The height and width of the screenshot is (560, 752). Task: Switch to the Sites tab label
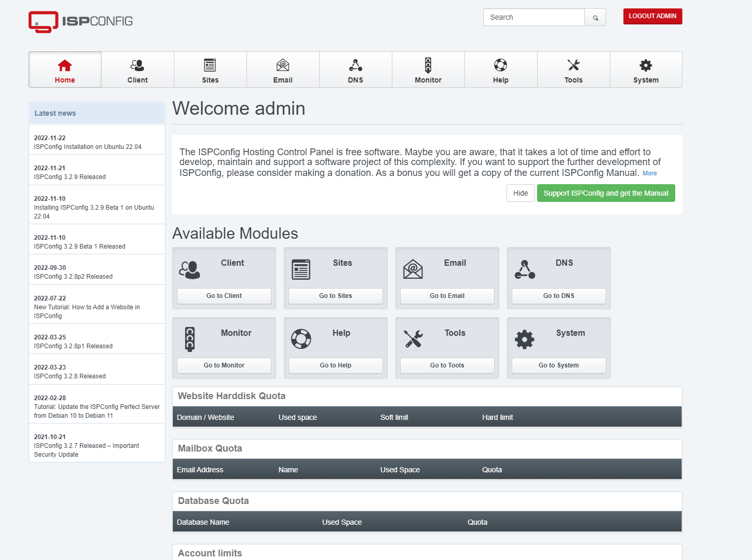[210, 80]
